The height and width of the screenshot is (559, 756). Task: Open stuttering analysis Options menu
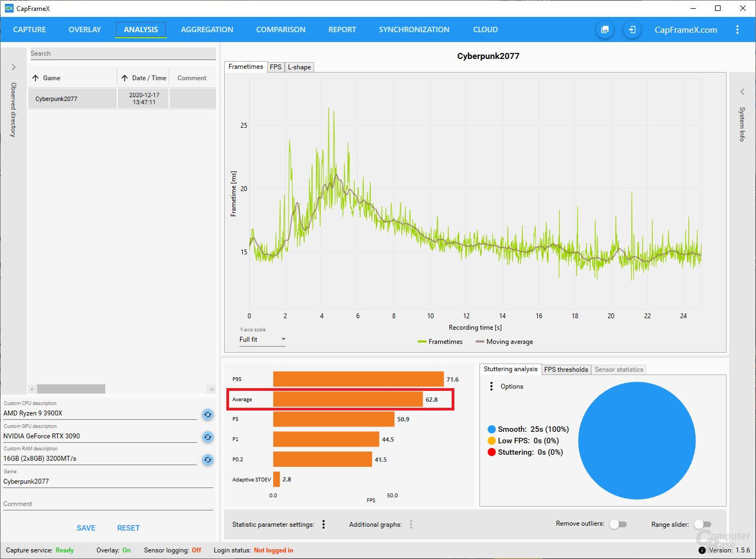click(x=491, y=386)
